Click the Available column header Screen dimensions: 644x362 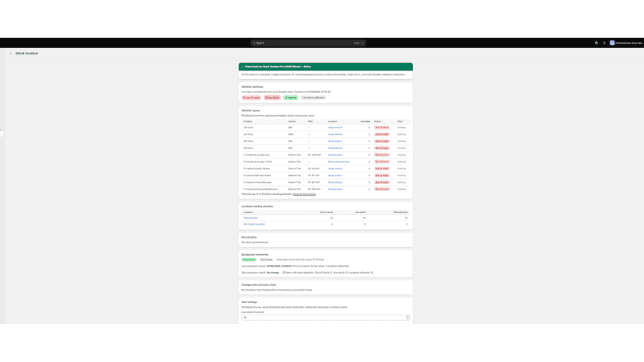[365, 121]
